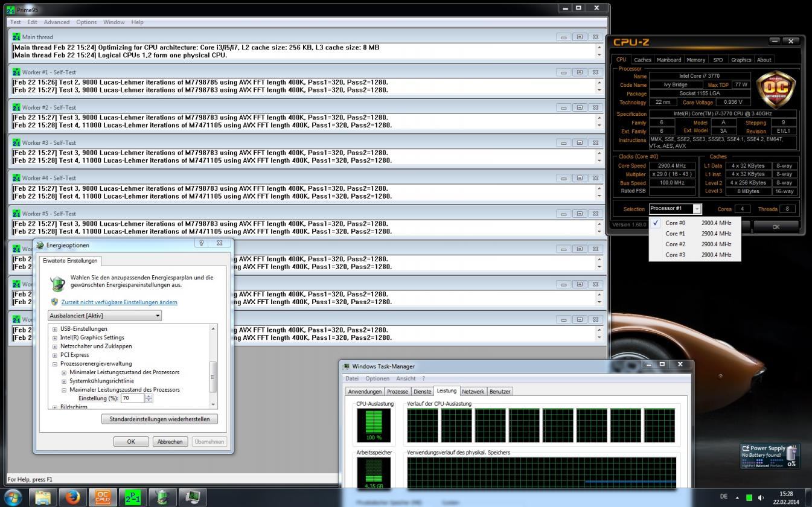
Task: Click the Worker #5 window icon
Action: [16, 214]
